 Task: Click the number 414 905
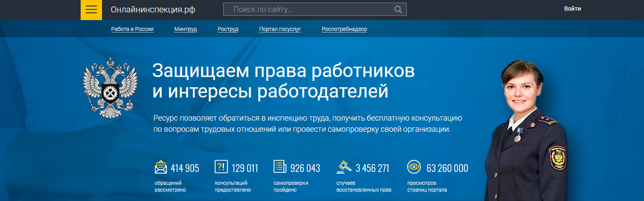[x=185, y=168]
